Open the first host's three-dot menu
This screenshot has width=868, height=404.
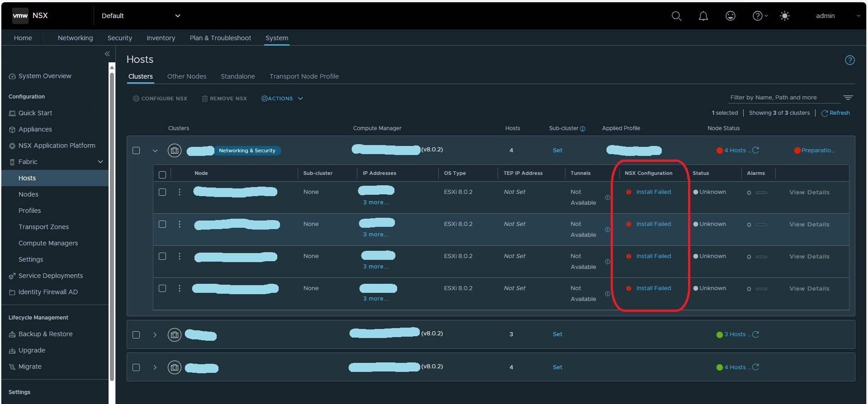[x=180, y=192]
